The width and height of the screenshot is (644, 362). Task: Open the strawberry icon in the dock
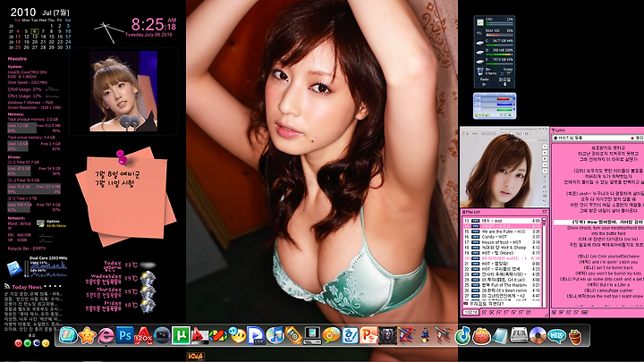[x=481, y=336]
